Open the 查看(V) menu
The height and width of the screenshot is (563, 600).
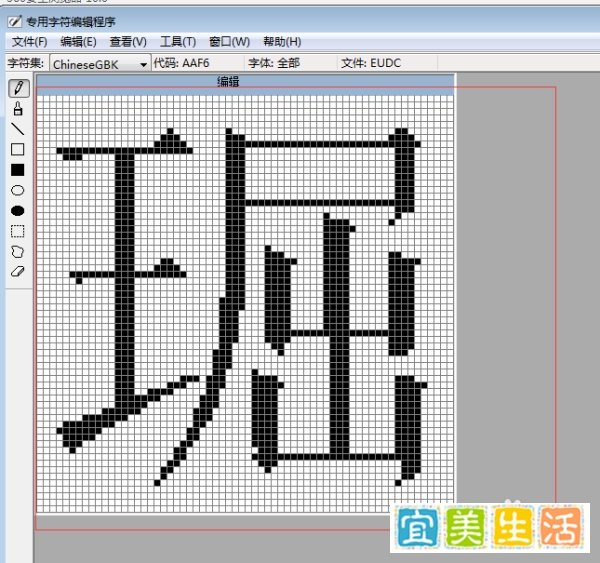point(128,42)
